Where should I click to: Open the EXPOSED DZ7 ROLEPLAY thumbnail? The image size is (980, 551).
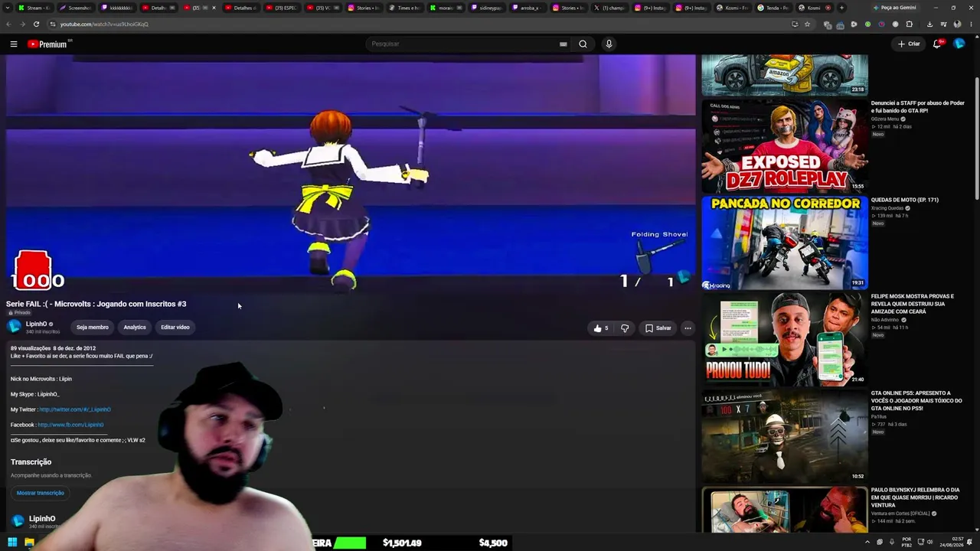[785, 145]
